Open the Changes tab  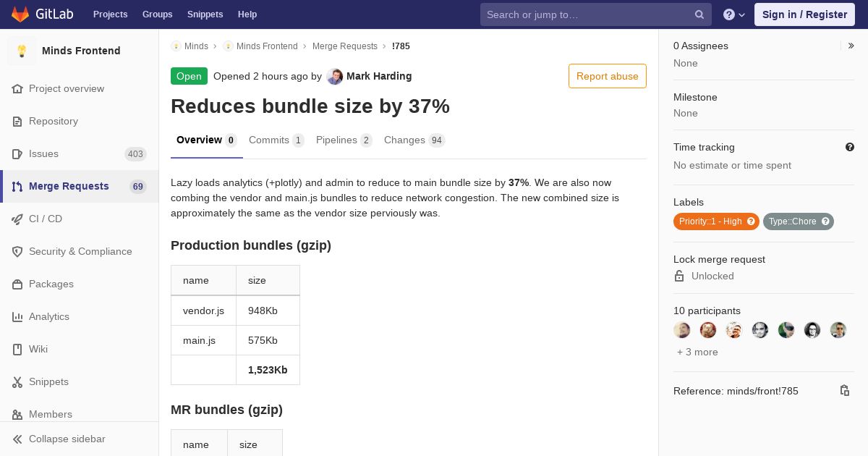pos(414,140)
